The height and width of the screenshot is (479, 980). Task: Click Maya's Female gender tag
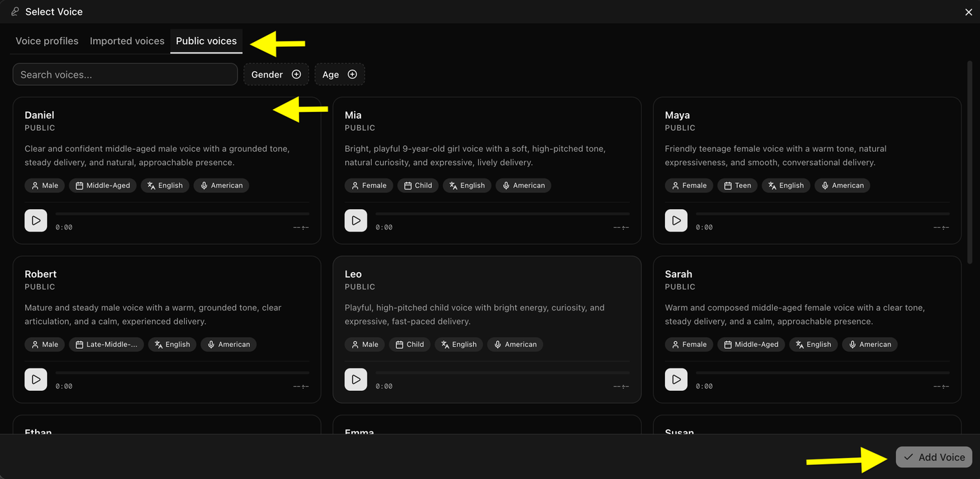pos(689,185)
